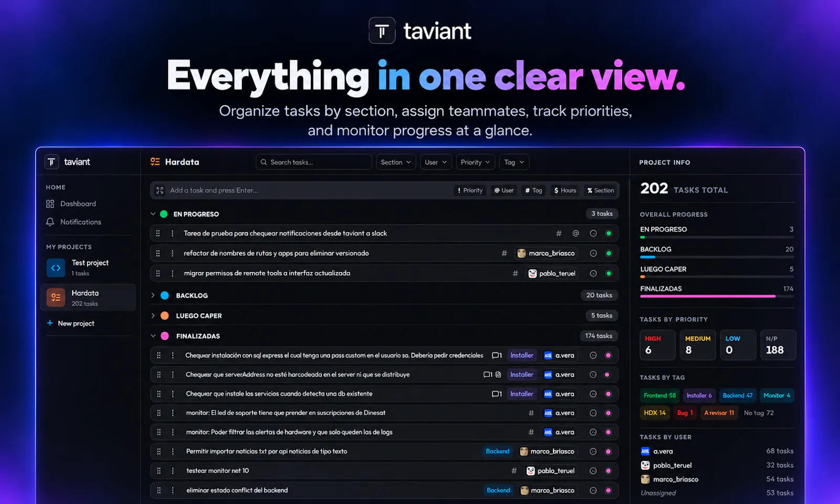Viewport: 840px width, 504px height.
Task: Click the Frontend 58 tag chip
Action: tap(659, 395)
